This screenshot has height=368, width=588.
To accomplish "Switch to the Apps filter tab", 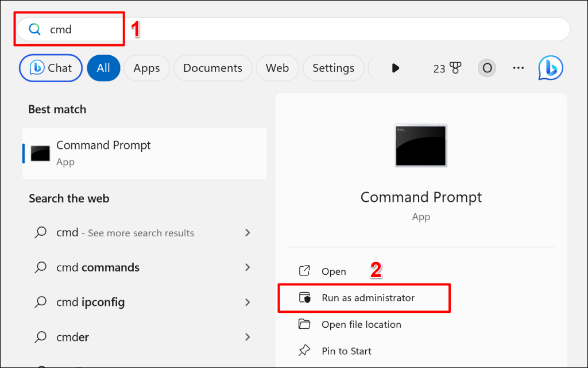I will tap(146, 68).
